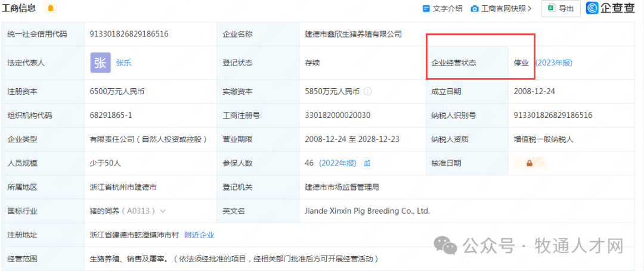644x271 pixels.
Task: Open the 附近企业 nearby companies link
Action: pyautogui.click(x=199, y=235)
